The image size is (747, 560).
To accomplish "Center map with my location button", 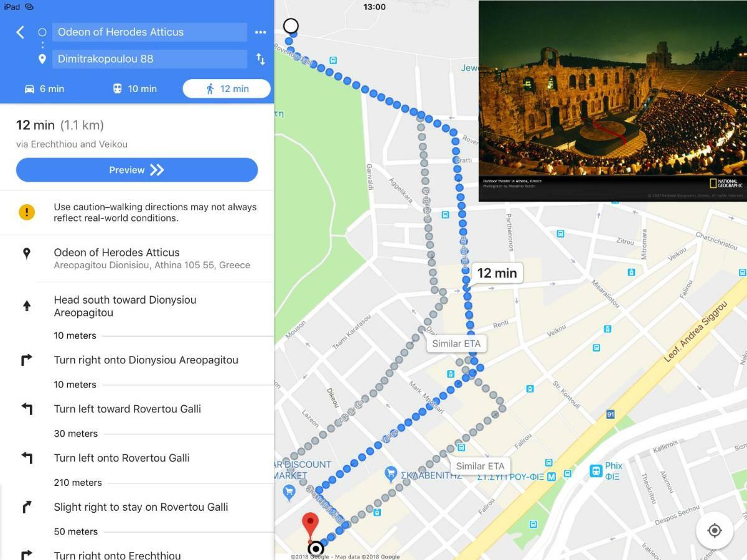I will (x=715, y=531).
